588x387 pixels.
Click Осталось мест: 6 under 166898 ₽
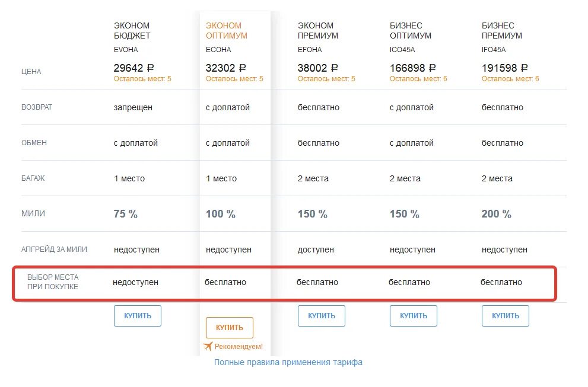(x=418, y=79)
